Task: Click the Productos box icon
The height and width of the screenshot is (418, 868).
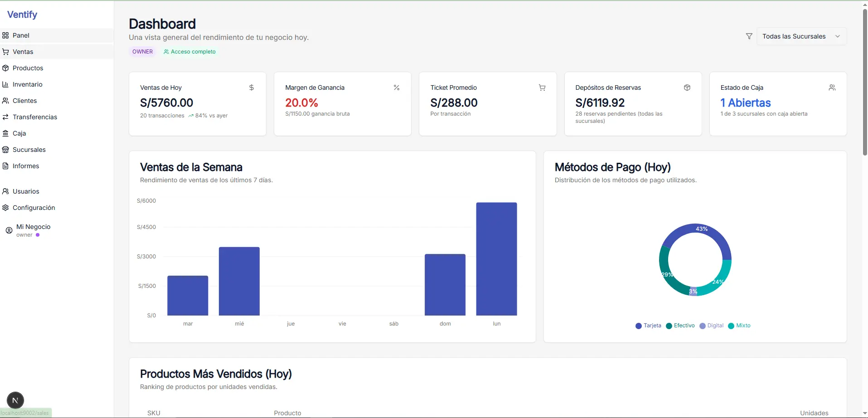Action: click(5, 68)
